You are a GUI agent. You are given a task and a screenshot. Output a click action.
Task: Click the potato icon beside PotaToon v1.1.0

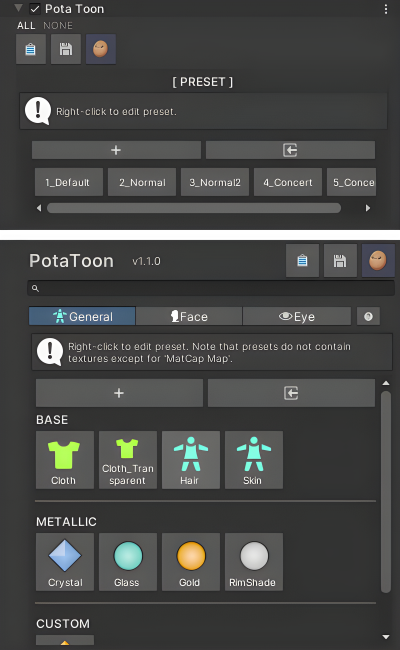[378, 261]
